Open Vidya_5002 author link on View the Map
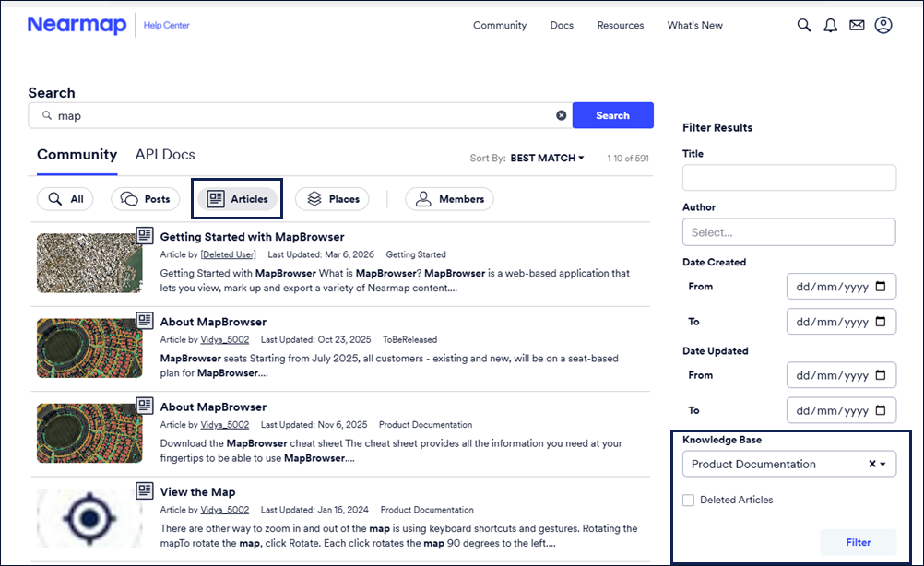Viewport: 924px width, 566px height. click(224, 510)
